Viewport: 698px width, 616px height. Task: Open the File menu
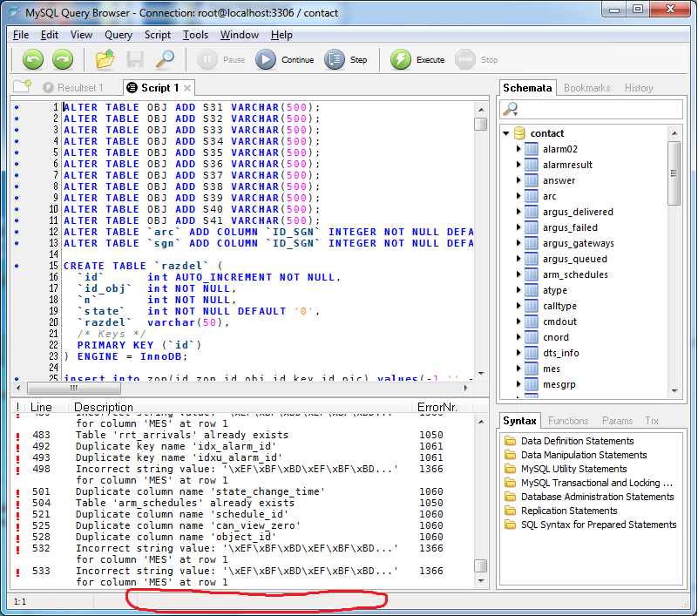click(21, 35)
